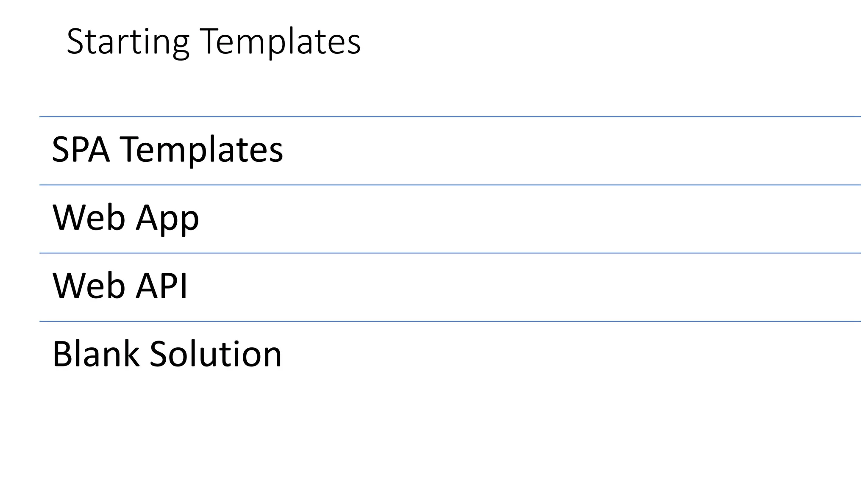Click divider between Web App and Web API
This screenshot has height=488, width=868.
[449, 253]
